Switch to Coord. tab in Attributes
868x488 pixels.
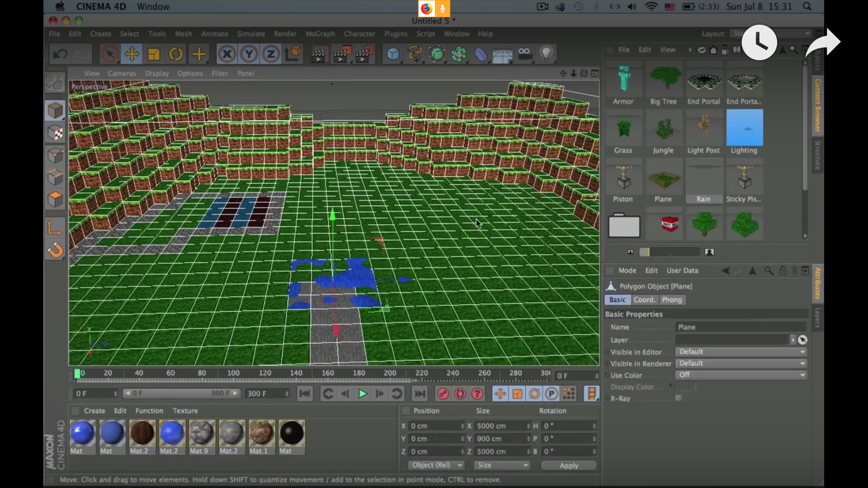click(x=644, y=300)
